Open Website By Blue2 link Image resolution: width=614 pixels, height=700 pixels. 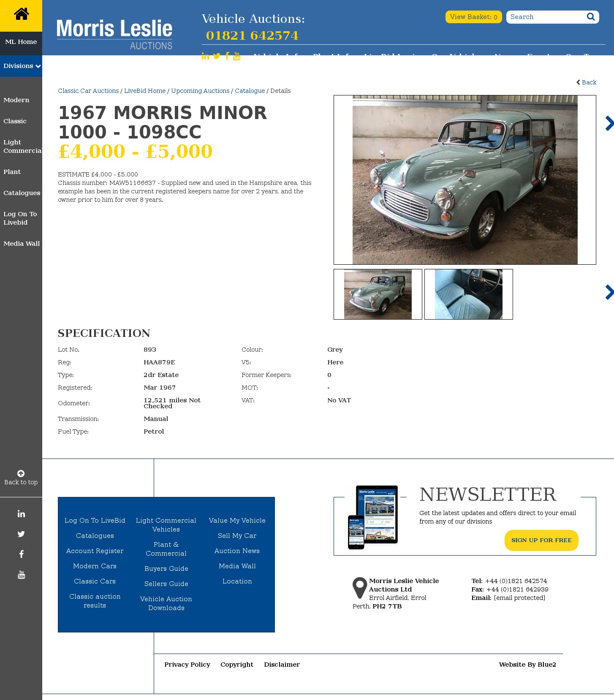coord(527,665)
